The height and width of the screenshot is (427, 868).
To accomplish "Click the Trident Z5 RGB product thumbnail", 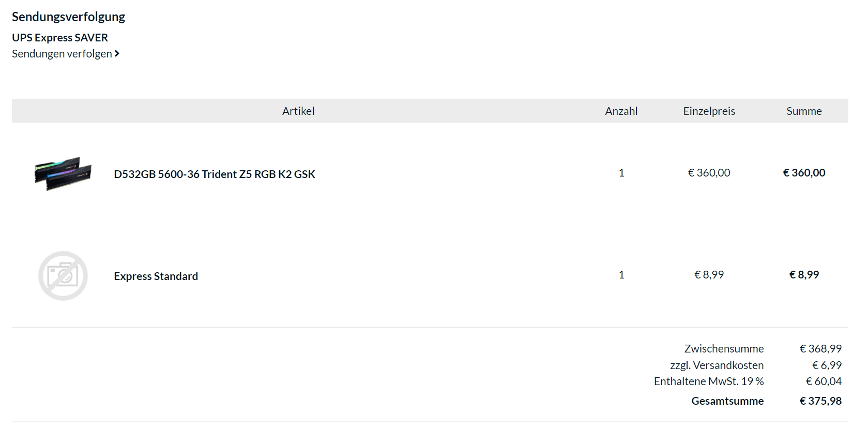I will [63, 173].
